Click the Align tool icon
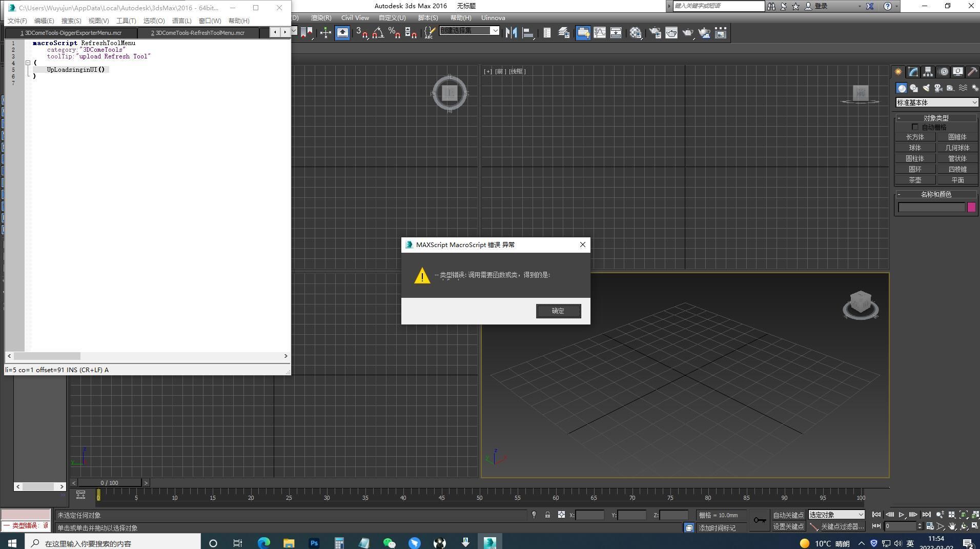Screen dimensions: 980x549 click(x=528, y=33)
